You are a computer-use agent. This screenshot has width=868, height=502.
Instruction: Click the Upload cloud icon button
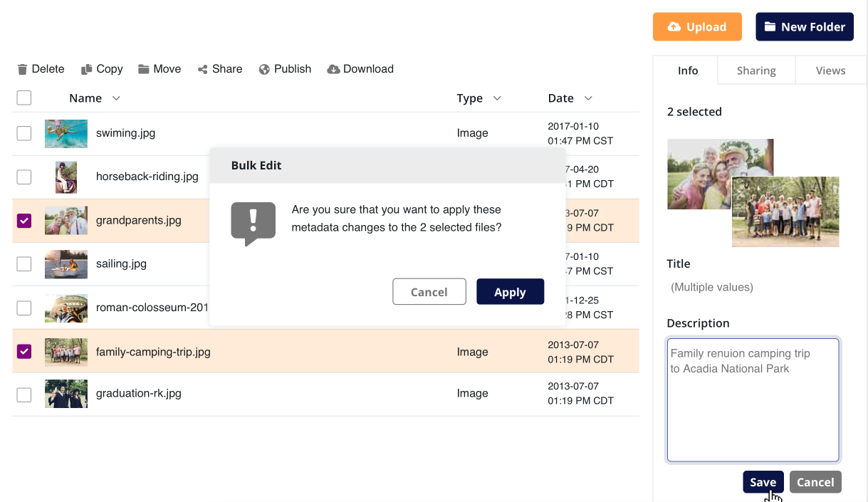[x=674, y=27]
